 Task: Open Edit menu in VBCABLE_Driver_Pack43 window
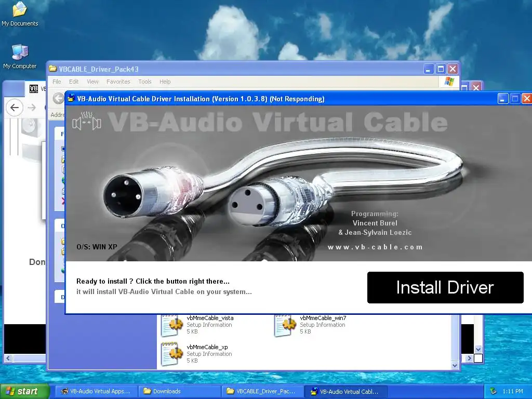(74, 82)
